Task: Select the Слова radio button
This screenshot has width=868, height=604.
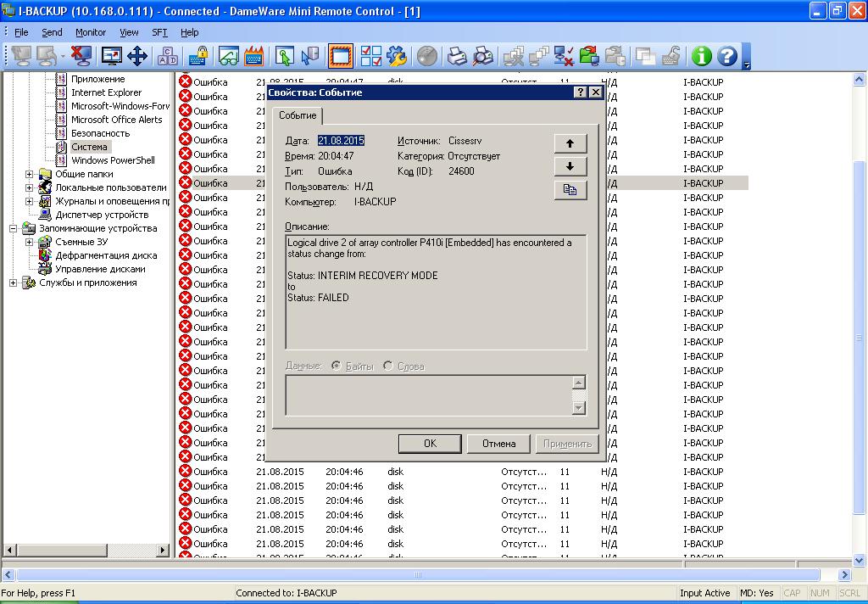Action: [388, 366]
